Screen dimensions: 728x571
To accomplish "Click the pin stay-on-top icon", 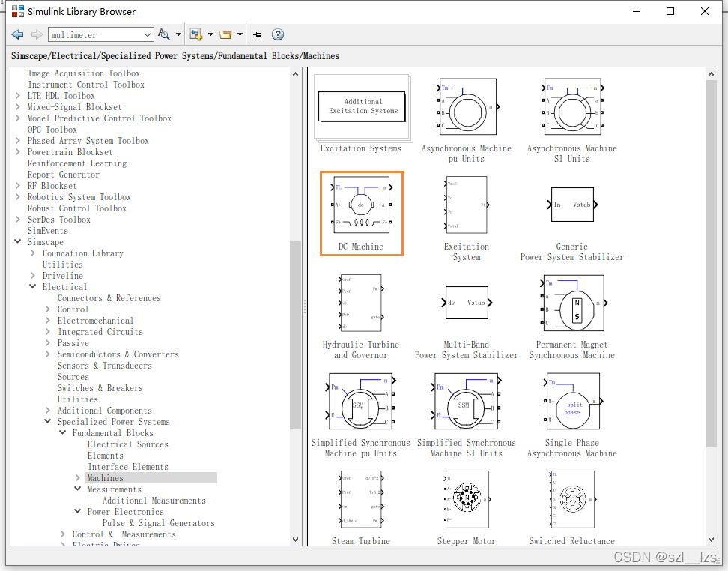I will 258,35.
